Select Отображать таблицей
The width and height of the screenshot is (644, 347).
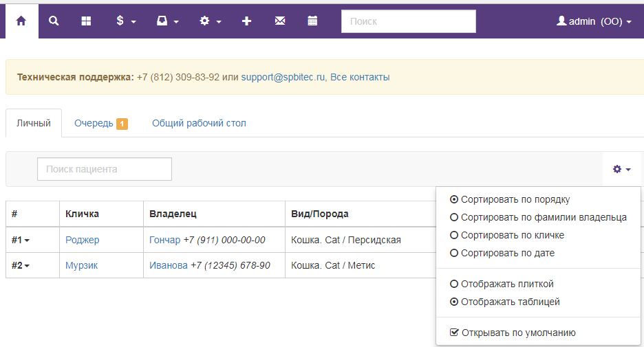[x=505, y=302]
